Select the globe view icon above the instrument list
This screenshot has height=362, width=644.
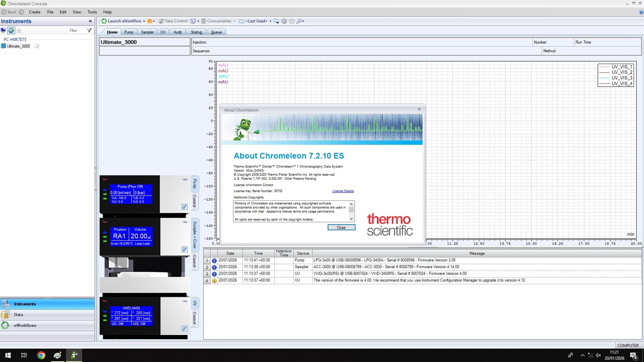(11, 30)
